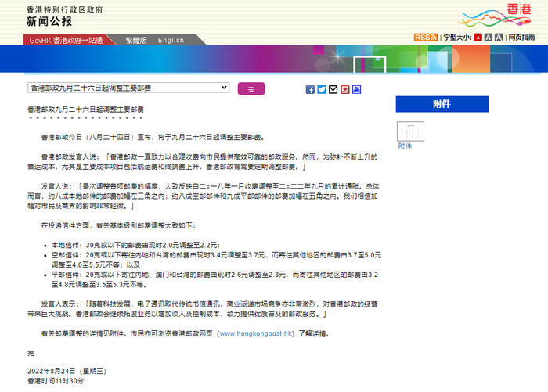Click the pink 去 go button
548x392 pixels.
pos(251,88)
